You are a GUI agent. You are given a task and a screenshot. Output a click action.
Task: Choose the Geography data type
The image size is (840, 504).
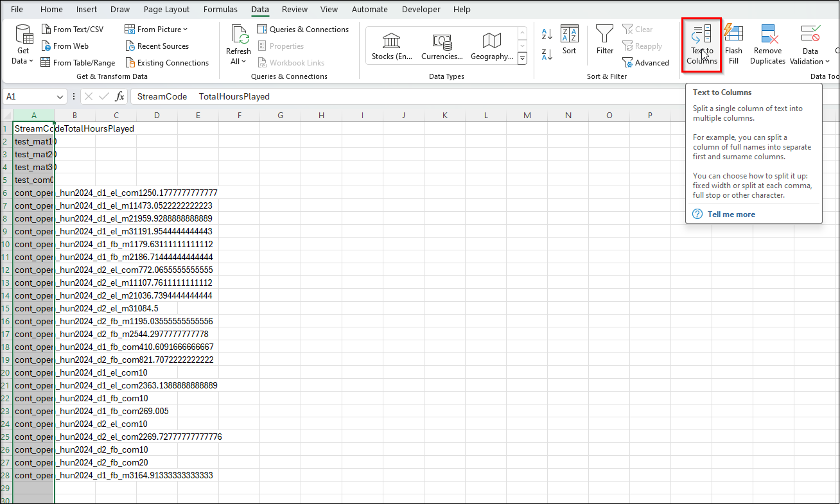pos(491,46)
